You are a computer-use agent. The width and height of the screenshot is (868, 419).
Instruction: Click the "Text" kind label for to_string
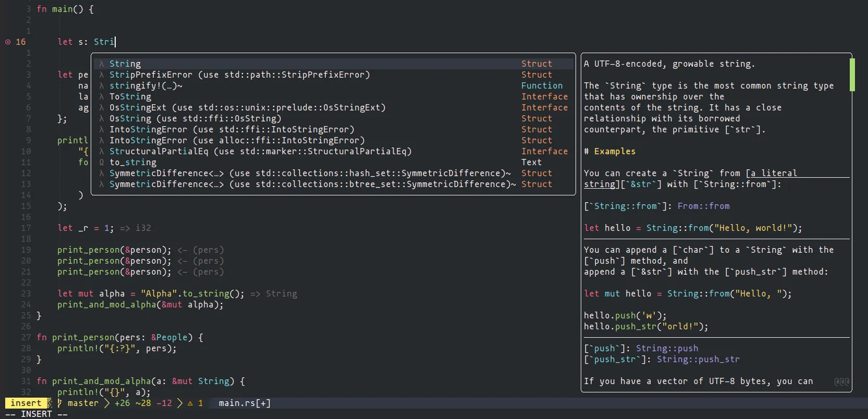coord(531,162)
